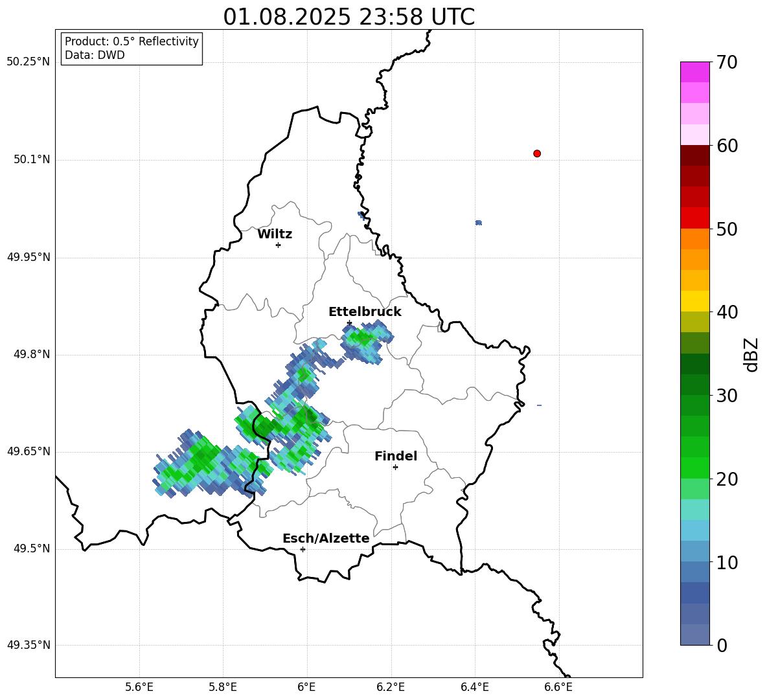This screenshot has height=700, width=767.
Task: Click the 49.65°N latitude label
Action: point(29,451)
